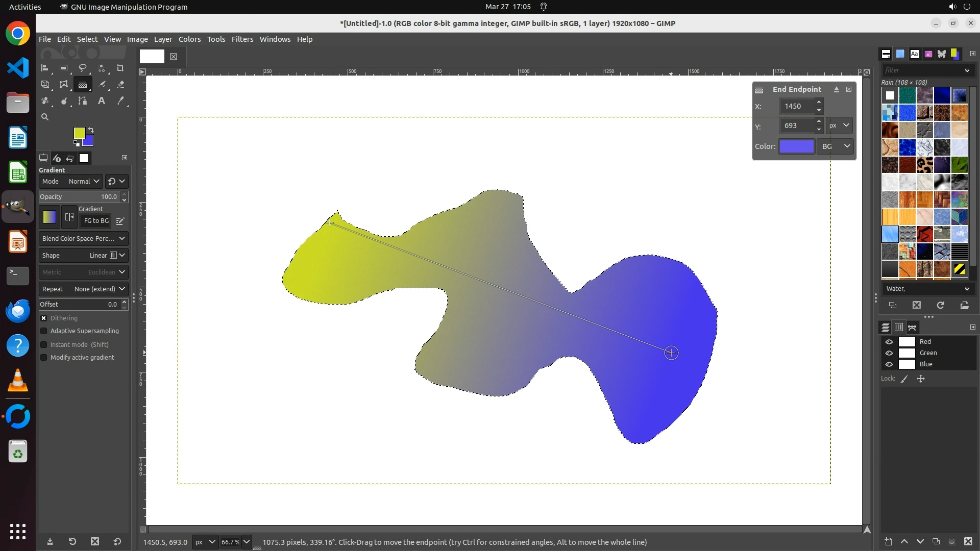The height and width of the screenshot is (551, 980).
Task: Select the Zoom magnifier tool
Action: point(45,117)
